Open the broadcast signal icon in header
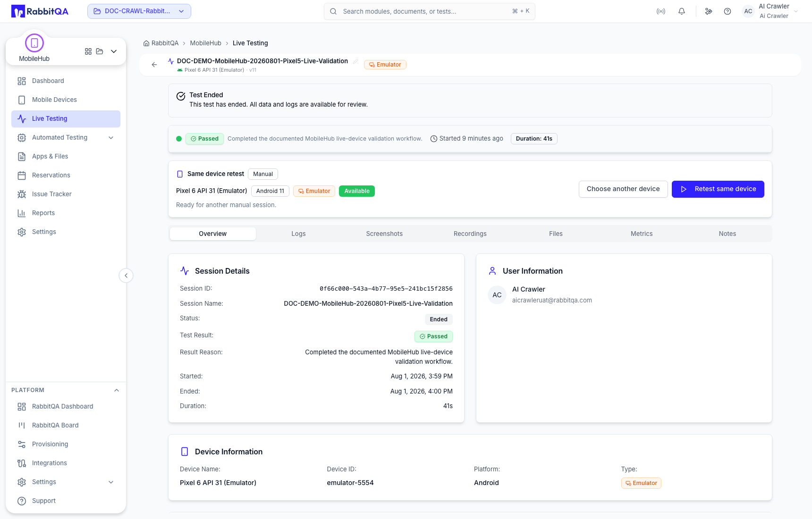 pyautogui.click(x=661, y=11)
